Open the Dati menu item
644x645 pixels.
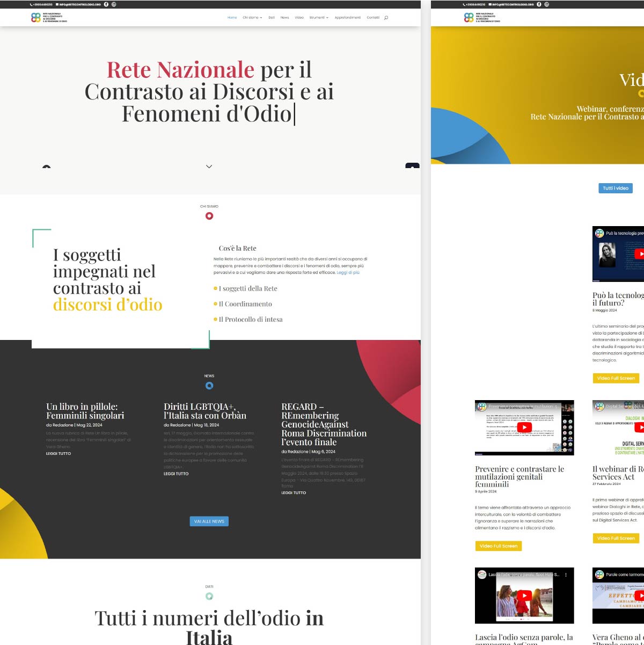point(272,18)
